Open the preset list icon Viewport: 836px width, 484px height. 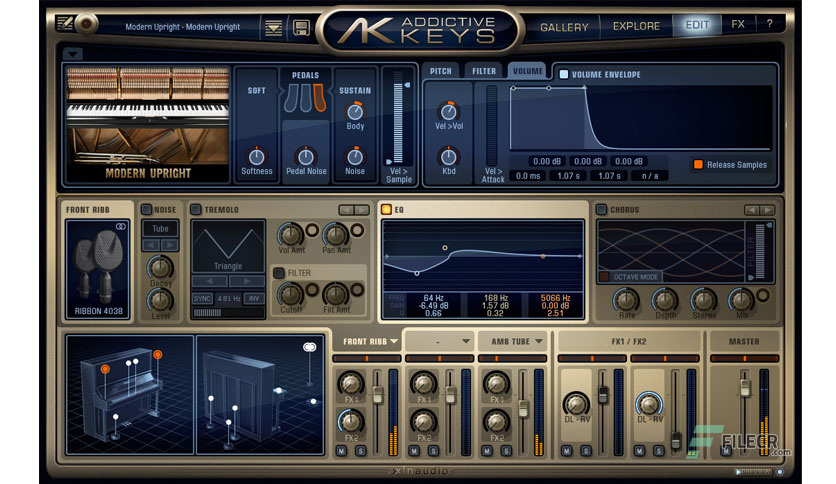274,28
